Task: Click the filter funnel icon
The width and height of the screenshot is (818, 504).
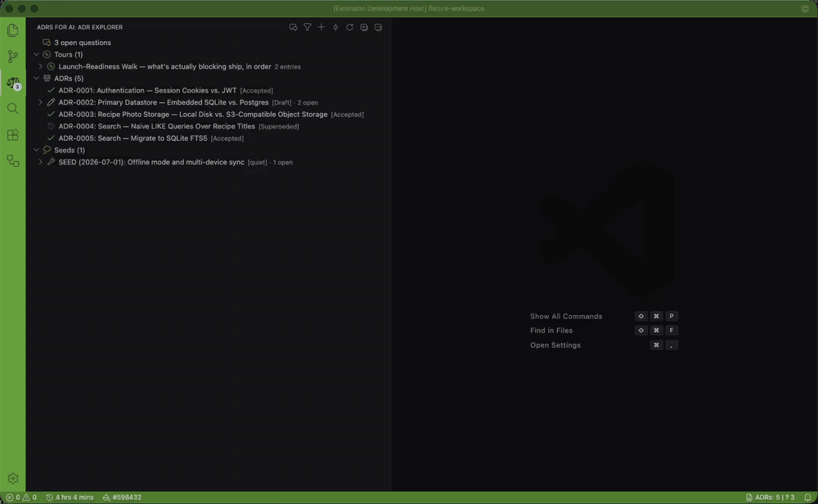Action: [308, 27]
